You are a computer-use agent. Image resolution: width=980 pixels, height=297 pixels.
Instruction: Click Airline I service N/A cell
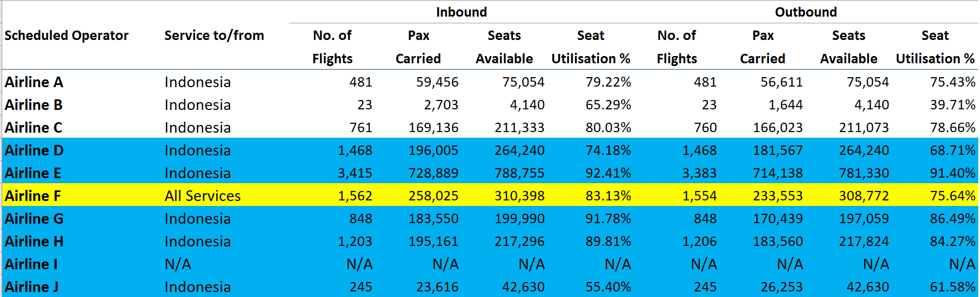pos(178,264)
